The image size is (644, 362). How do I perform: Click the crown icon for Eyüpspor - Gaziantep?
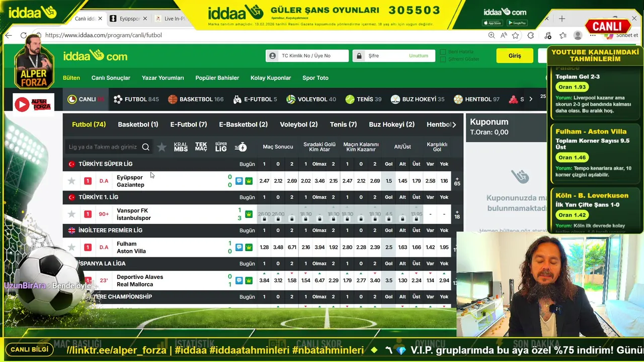pyautogui.click(x=249, y=181)
